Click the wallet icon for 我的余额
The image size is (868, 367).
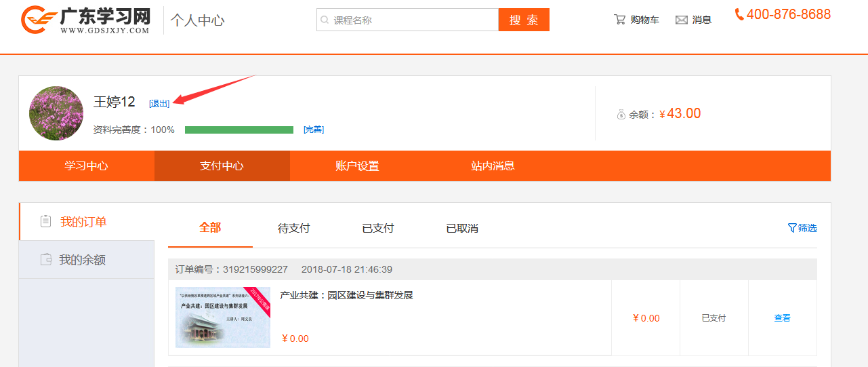tap(46, 259)
